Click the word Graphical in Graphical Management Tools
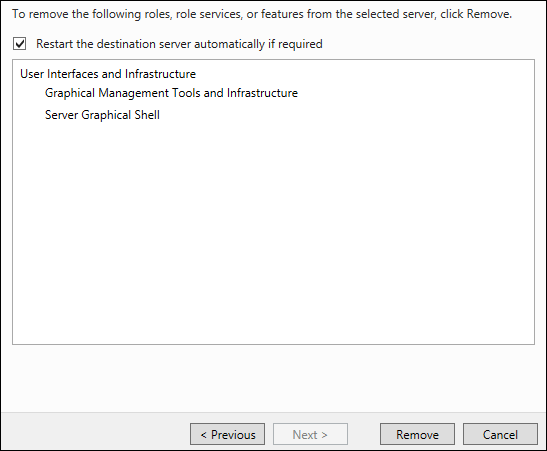 coord(70,93)
